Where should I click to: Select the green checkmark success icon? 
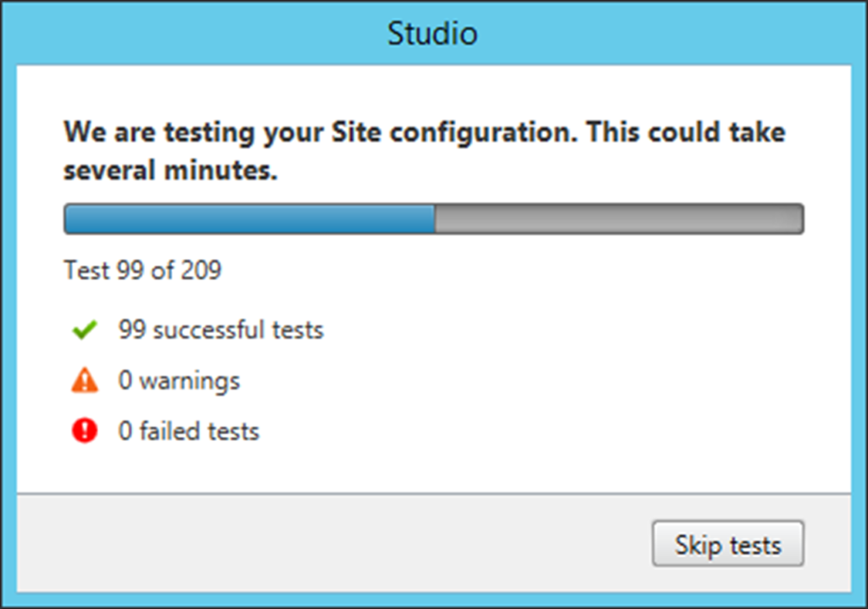(85, 329)
